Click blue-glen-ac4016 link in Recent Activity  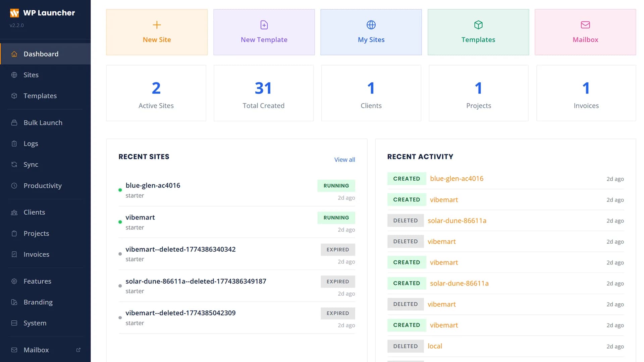coord(457,179)
